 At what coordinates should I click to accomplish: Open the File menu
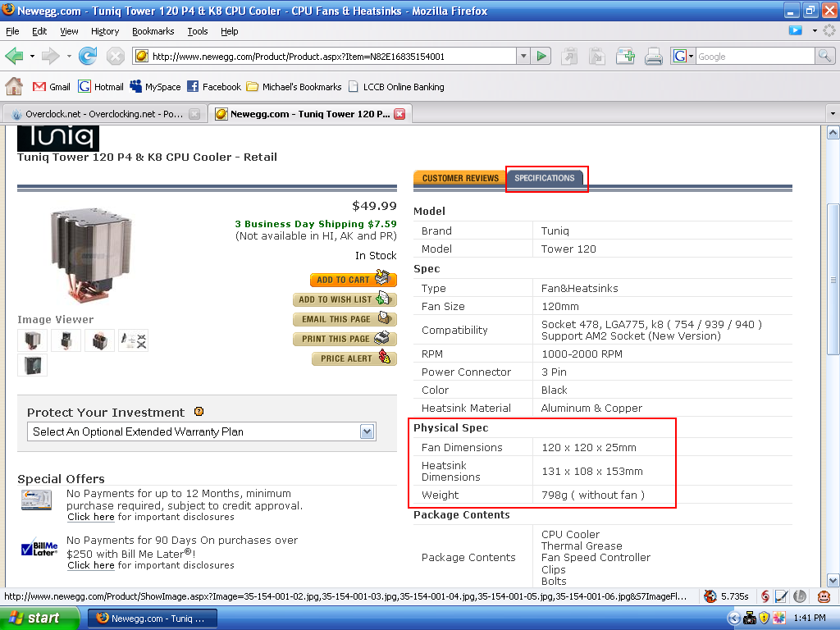pos(12,31)
